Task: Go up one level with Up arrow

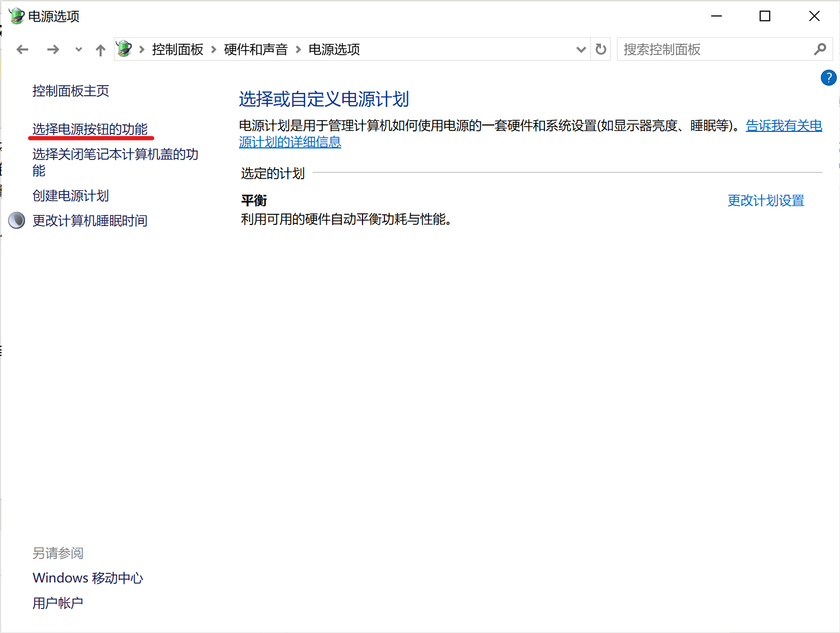Action: 101,50
